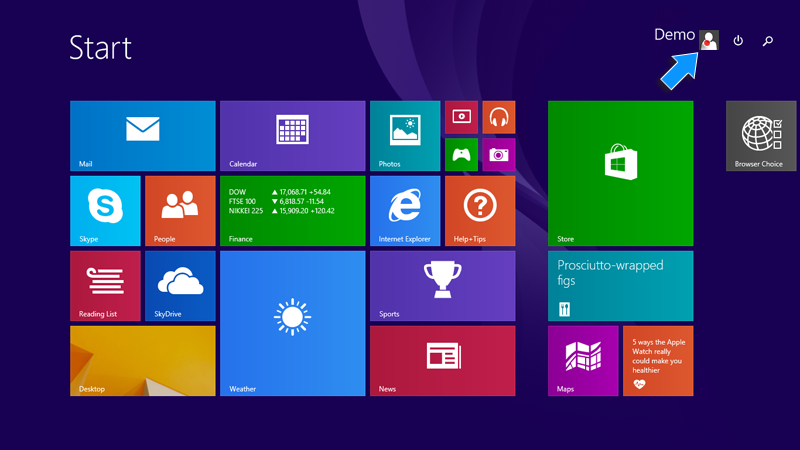Viewport: 800px width, 450px height.
Task: Open the Desktop tile thumbnail
Action: 143,360
